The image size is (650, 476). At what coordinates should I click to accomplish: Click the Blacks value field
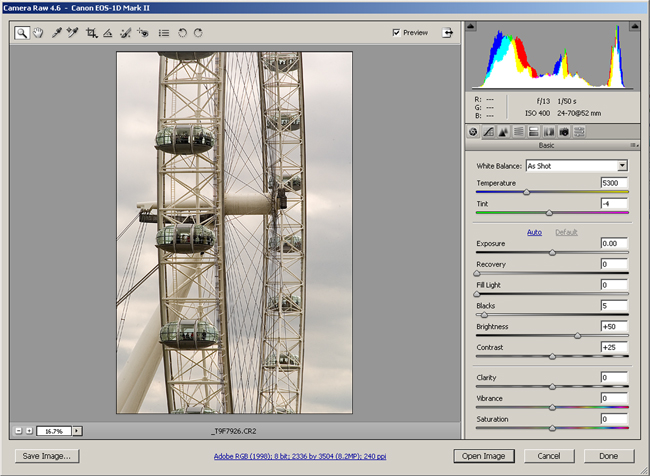[614, 306]
